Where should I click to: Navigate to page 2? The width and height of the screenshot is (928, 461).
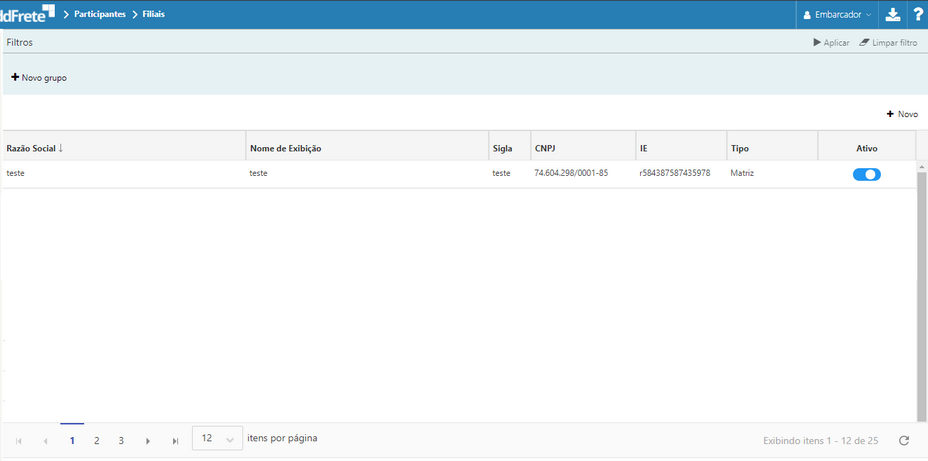(97, 440)
